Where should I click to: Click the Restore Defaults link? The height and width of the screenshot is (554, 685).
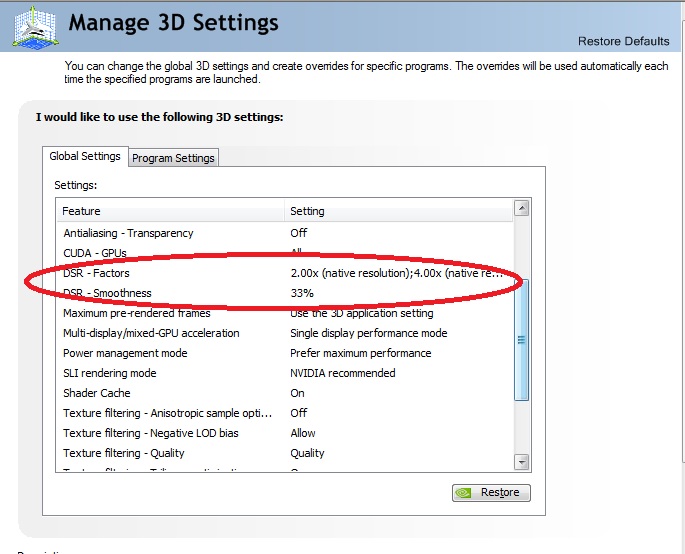pyautogui.click(x=623, y=41)
